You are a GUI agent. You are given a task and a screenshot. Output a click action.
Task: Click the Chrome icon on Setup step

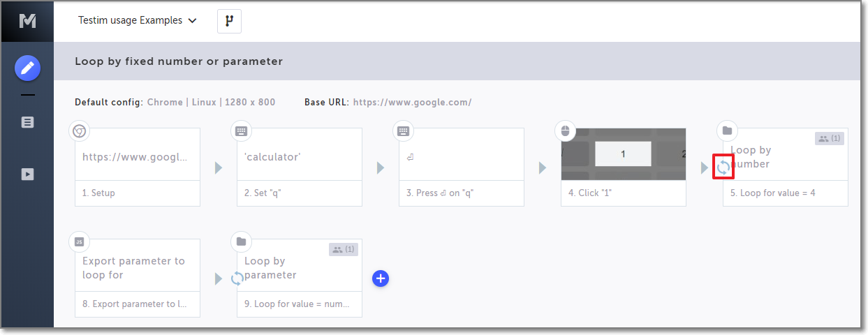click(80, 131)
